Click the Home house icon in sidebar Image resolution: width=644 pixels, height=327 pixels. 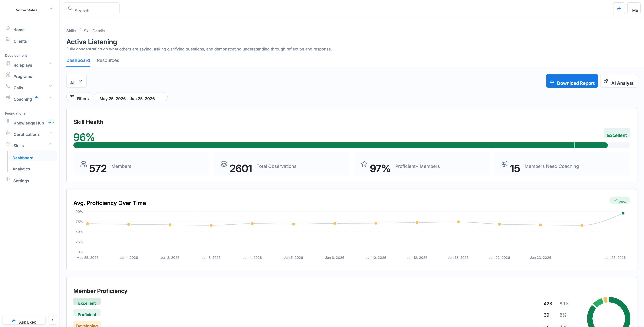coord(8,28)
